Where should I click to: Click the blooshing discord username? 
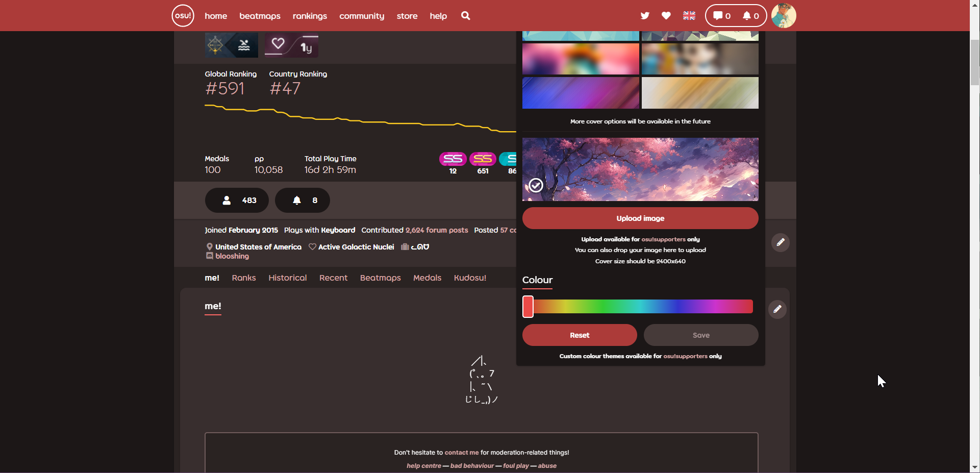[x=232, y=256]
